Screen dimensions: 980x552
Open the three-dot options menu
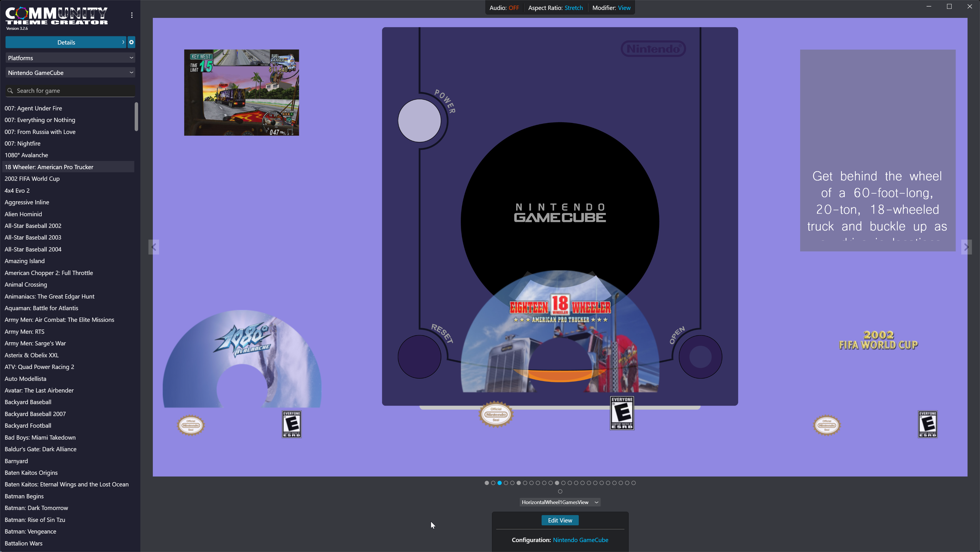132,15
